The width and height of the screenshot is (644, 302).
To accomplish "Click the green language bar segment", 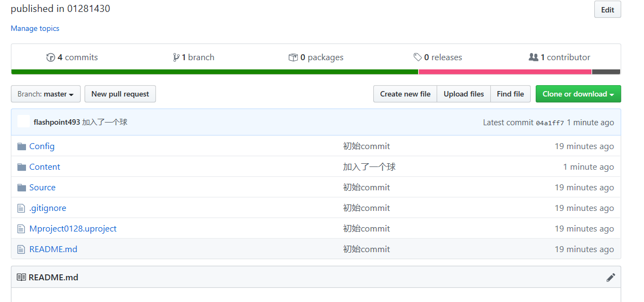I will click(214, 72).
